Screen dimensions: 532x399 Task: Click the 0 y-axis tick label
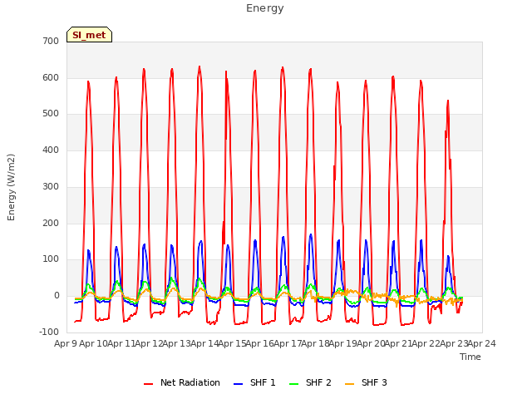coord(57,296)
